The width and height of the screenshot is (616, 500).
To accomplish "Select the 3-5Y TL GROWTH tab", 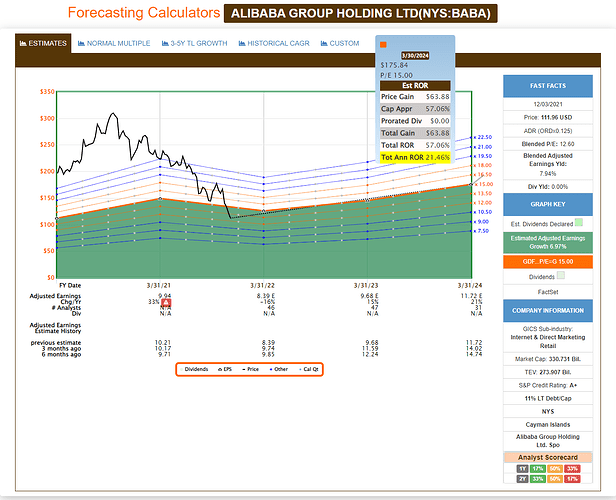I will (194, 43).
